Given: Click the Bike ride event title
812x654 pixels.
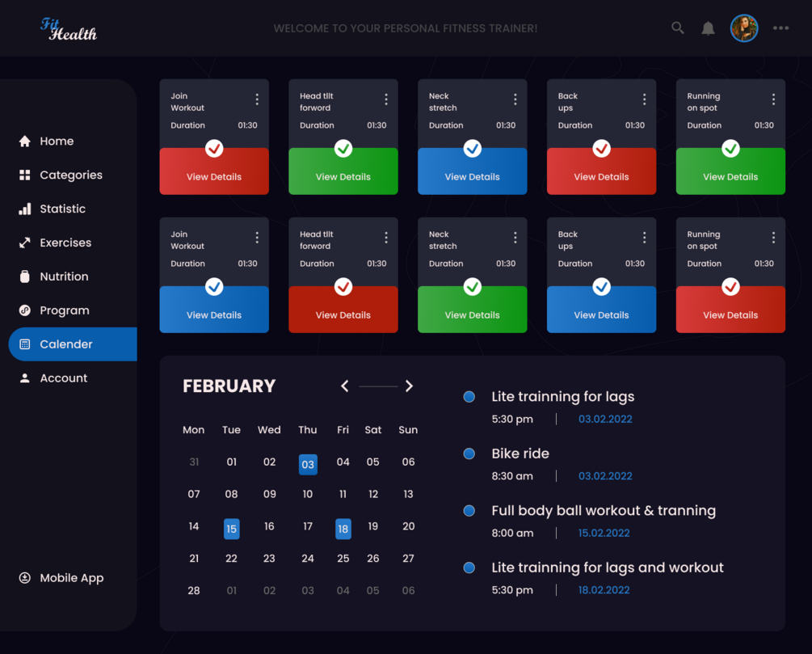Looking at the screenshot, I should [x=520, y=454].
